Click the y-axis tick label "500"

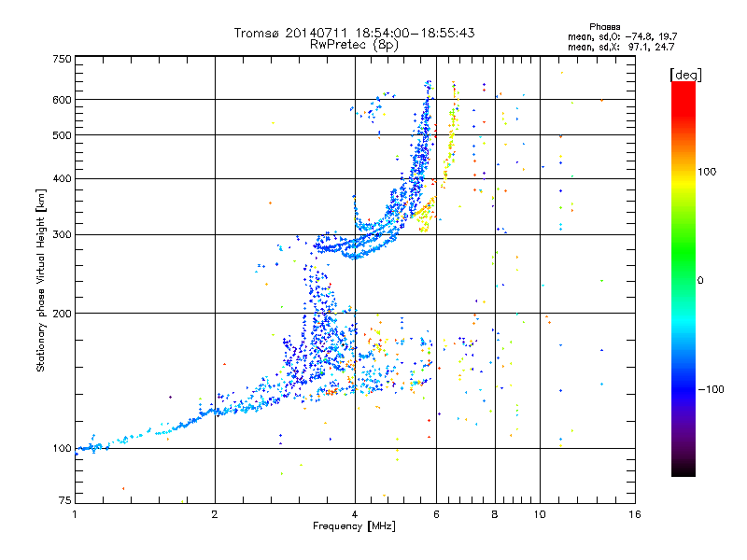point(62,135)
